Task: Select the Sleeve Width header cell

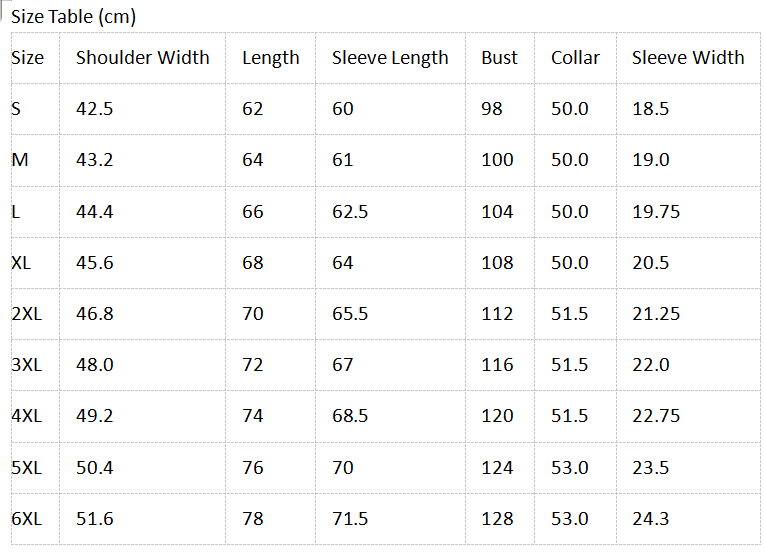Action: pyautogui.click(x=688, y=58)
